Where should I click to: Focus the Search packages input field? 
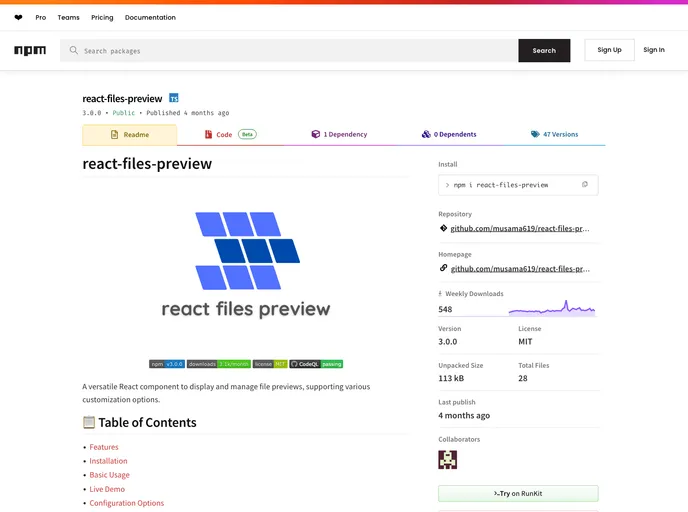[289, 50]
